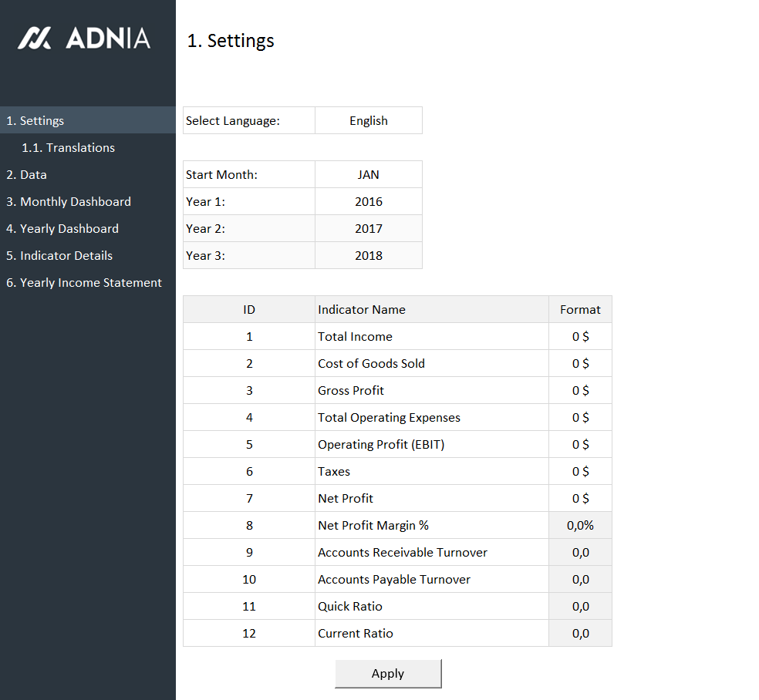759x700 pixels.
Task: Click the format cell for Current Ratio
Action: coord(580,634)
